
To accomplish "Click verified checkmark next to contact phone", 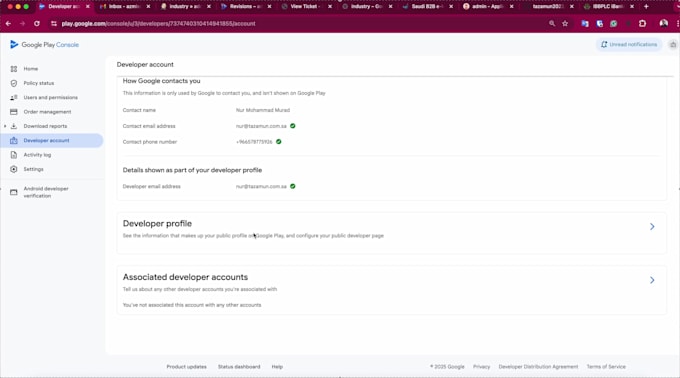I will (x=278, y=141).
